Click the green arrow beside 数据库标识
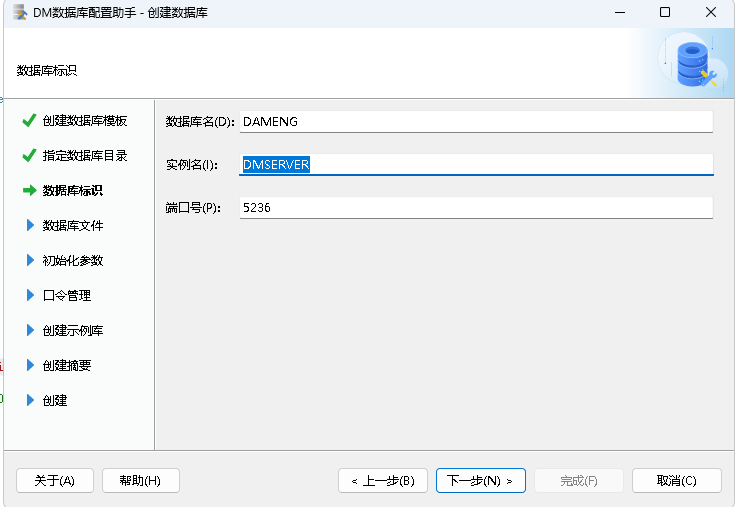The width and height of the screenshot is (735, 507). tap(30, 190)
